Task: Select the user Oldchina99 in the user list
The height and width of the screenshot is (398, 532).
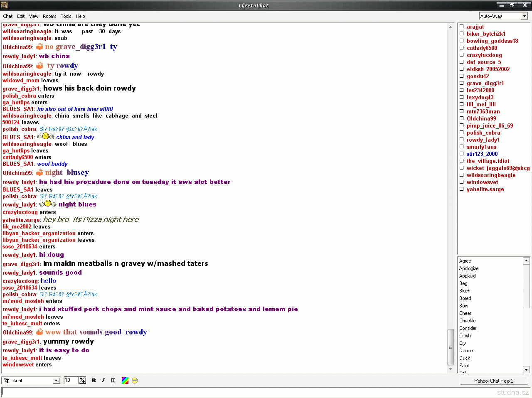Action: [481, 118]
